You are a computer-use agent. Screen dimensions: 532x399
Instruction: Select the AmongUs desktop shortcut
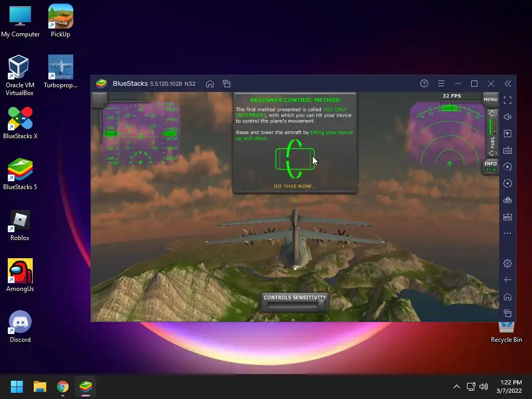pyautogui.click(x=20, y=275)
